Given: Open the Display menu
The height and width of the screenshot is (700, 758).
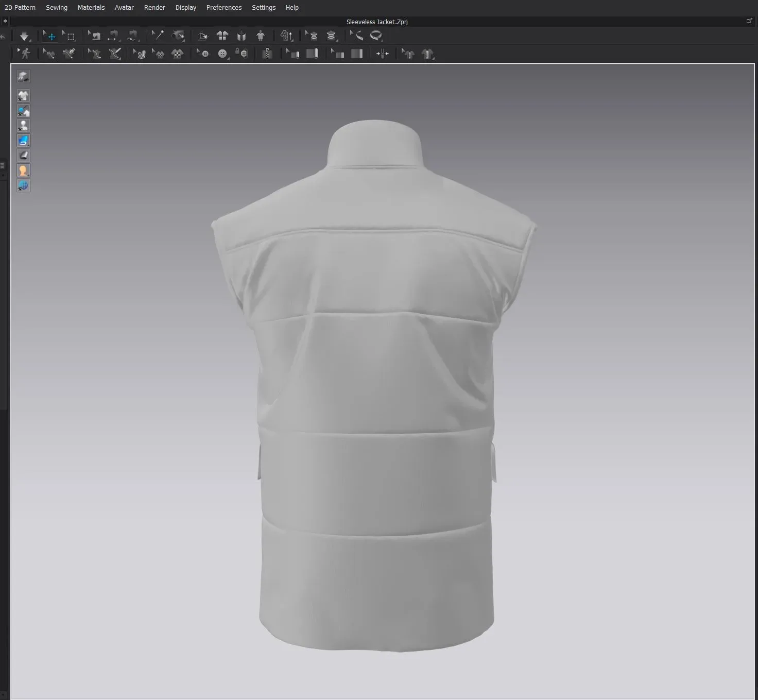Looking at the screenshot, I should point(186,8).
